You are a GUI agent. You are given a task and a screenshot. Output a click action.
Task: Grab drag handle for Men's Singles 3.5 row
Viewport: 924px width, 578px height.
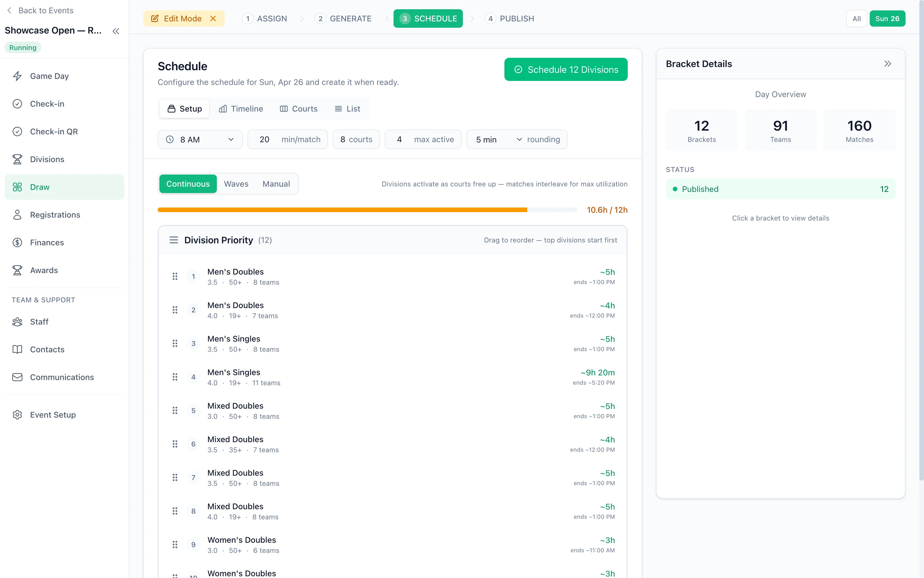(175, 343)
